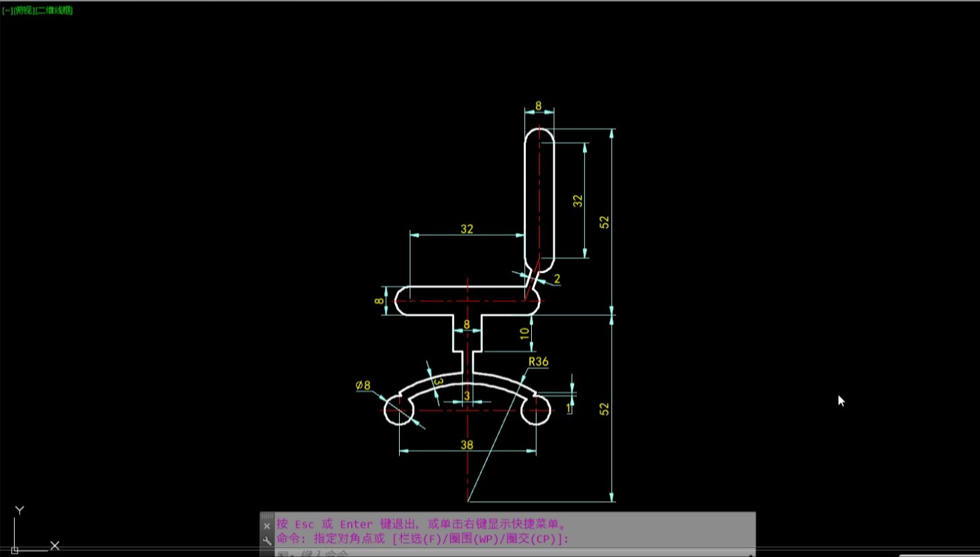The width and height of the screenshot is (980, 557).
Task: Choose the 栏选(F) option in command line
Action: point(421,539)
